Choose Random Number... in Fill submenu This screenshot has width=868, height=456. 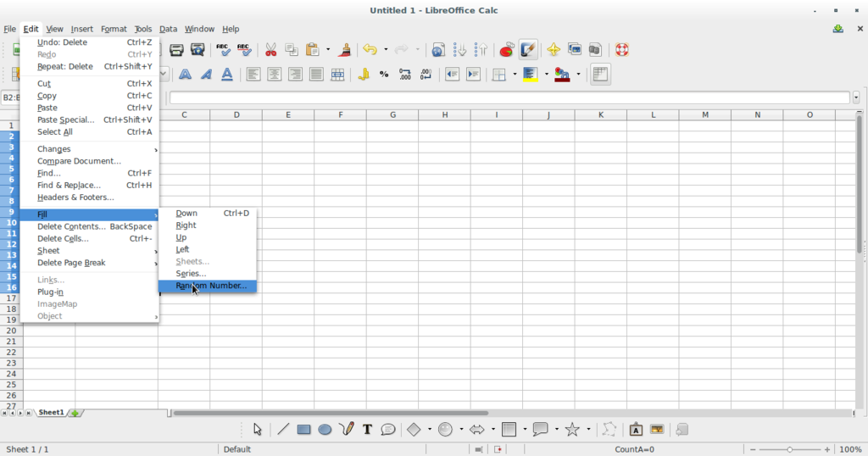[207, 286]
